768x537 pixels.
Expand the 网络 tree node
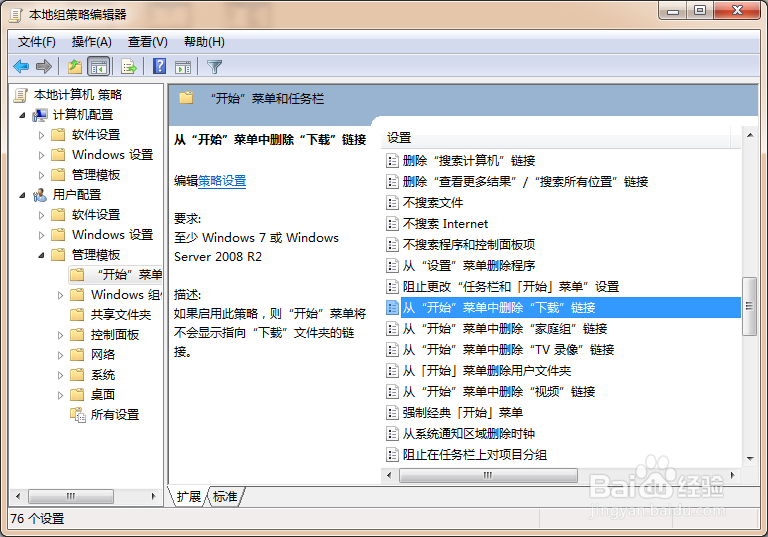(60, 356)
